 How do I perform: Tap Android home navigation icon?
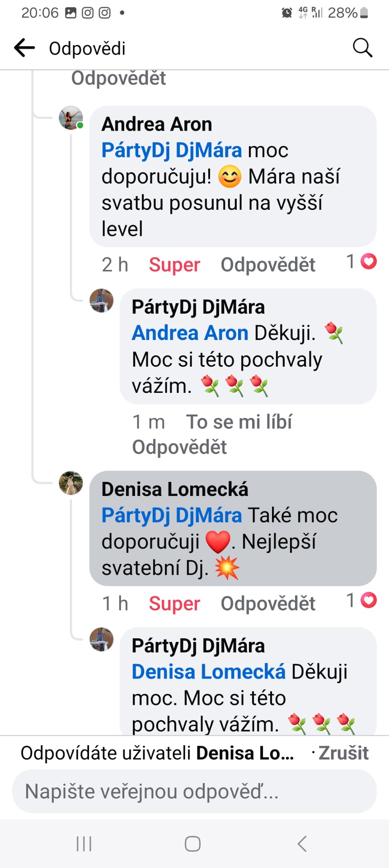[193, 844]
